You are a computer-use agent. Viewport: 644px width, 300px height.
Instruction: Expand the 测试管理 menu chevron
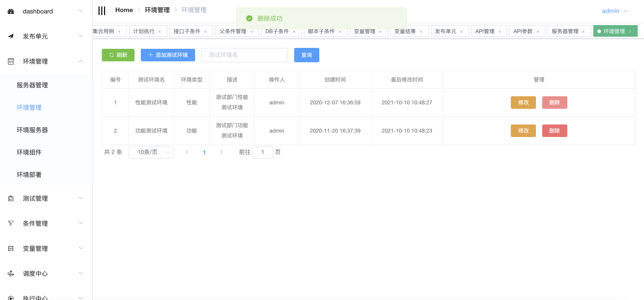pyautogui.click(x=80, y=198)
